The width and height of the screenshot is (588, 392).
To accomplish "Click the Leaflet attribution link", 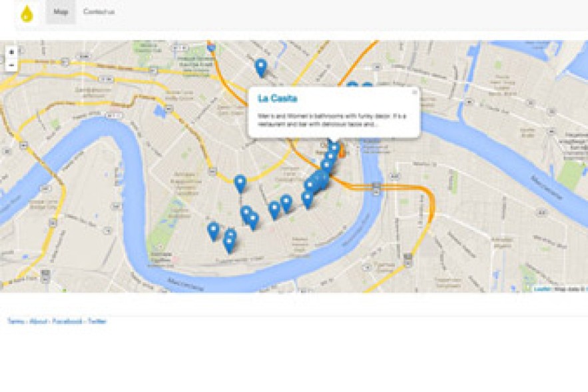I will pyautogui.click(x=542, y=289).
